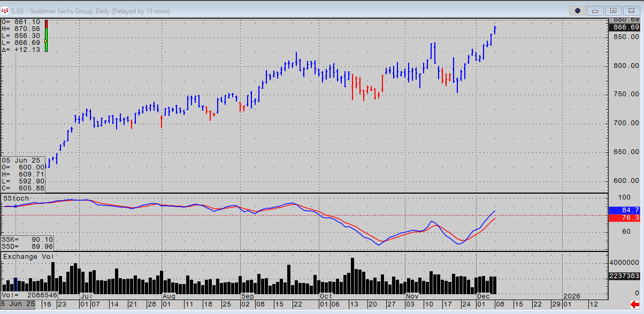This screenshot has height=314, width=644.
Task: Click the H= 870.56 high value
Action: pos(21,29)
